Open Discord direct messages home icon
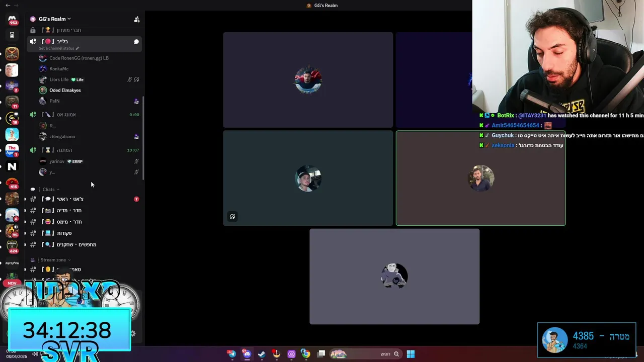Image resolution: width=644 pixels, height=362 pixels. tap(12, 19)
